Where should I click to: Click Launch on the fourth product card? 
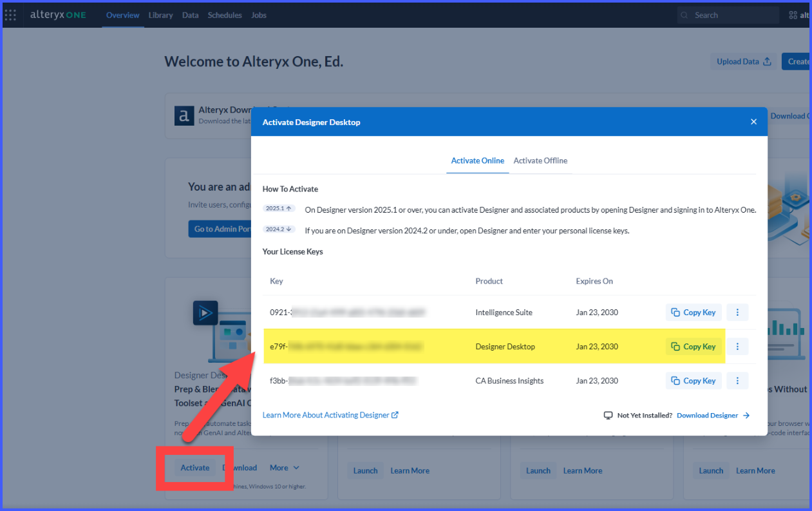tap(711, 470)
